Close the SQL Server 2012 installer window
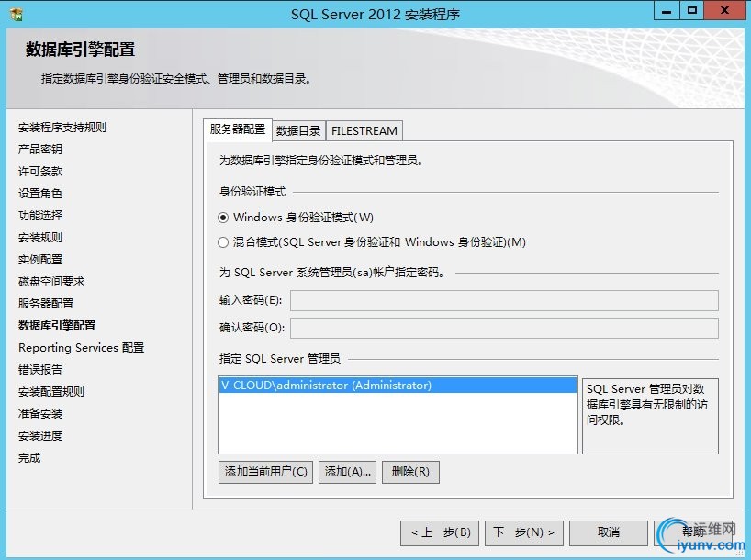Viewport: 751px width, 560px height. (724, 11)
